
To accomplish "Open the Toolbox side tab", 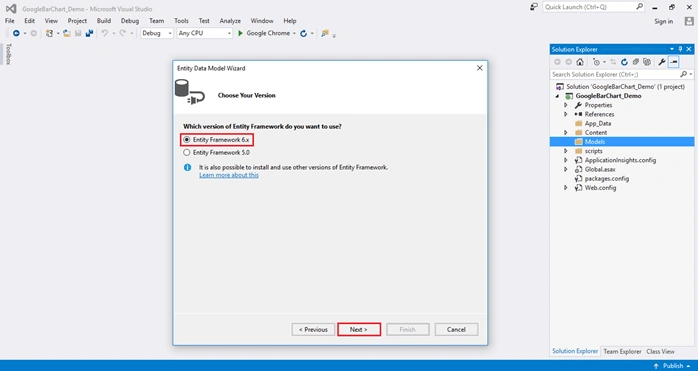I will 8,54.
